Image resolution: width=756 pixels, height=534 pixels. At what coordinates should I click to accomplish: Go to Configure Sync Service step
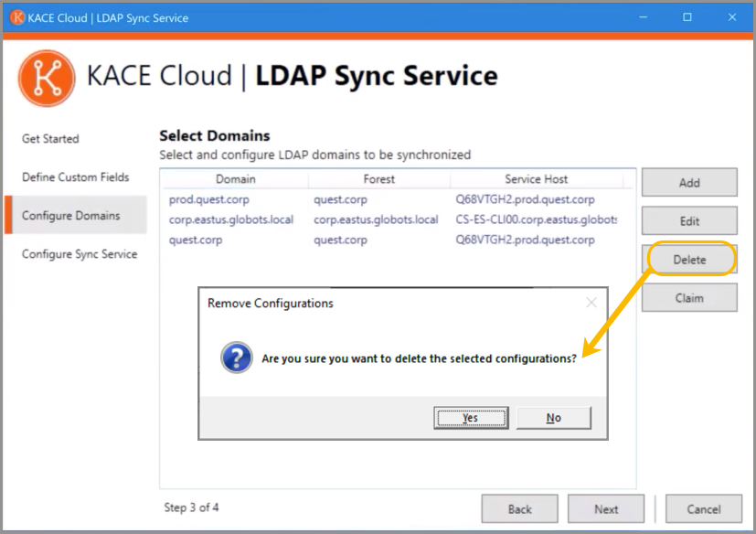(80, 253)
